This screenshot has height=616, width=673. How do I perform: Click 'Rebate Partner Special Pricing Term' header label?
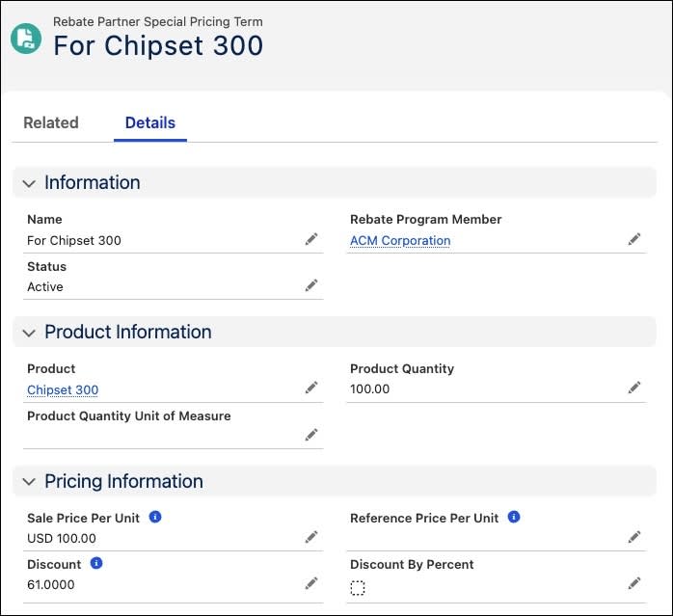158,21
